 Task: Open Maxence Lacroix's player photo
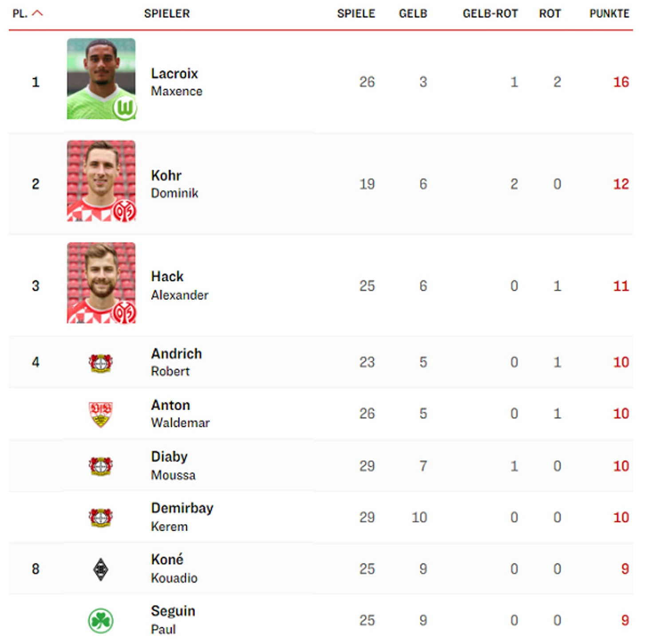pos(101,79)
